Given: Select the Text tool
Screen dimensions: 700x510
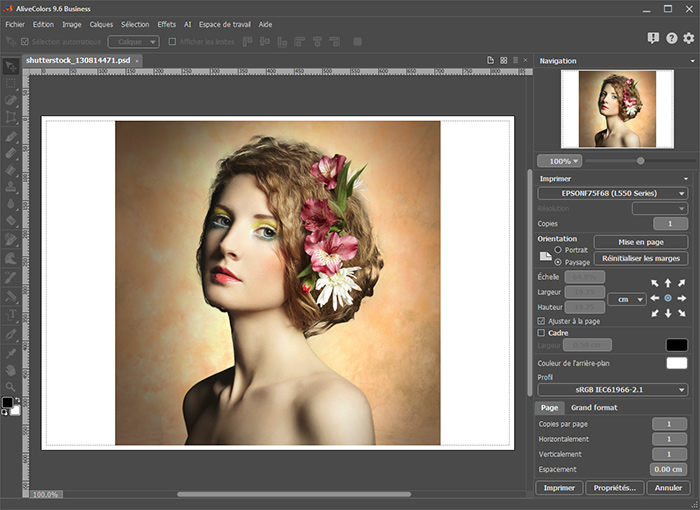Looking at the screenshot, I should [x=11, y=314].
